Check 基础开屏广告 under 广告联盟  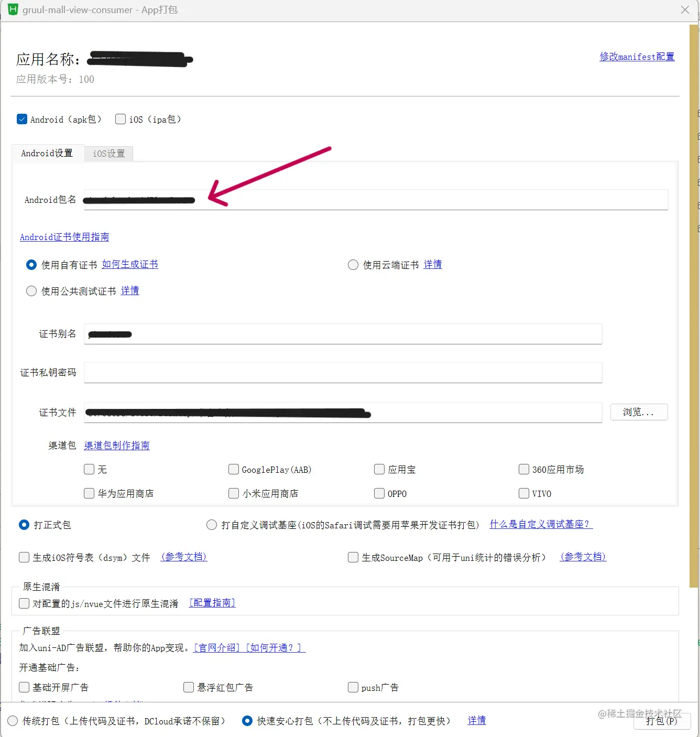coord(24,687)
